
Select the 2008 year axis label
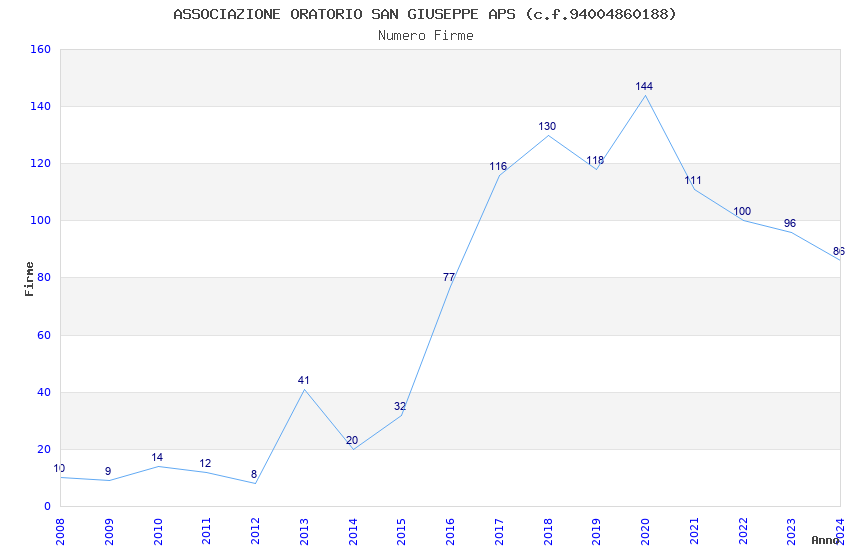point(60,531)
